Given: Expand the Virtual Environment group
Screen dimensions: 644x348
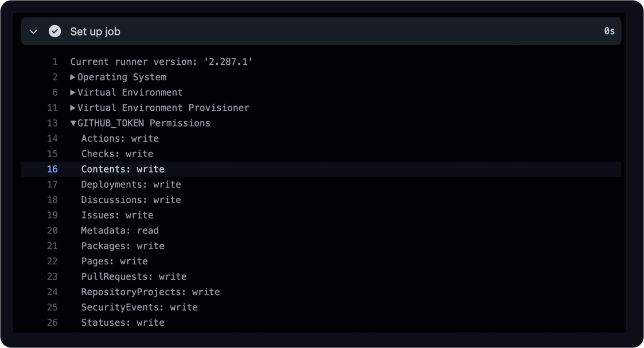Looking at the screenshot, I should 73,92.
